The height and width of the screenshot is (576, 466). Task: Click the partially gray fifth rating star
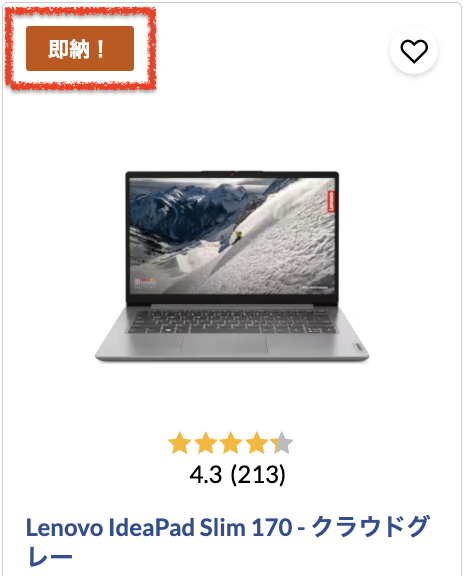(282, 443)
